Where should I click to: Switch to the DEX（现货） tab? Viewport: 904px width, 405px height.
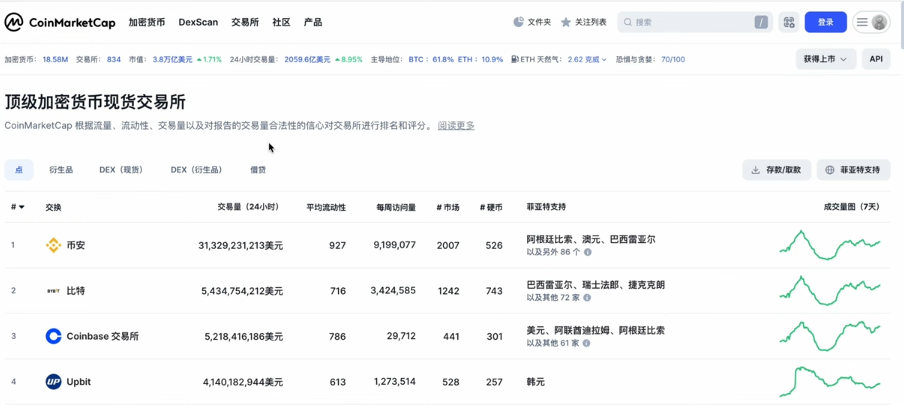click(x=121, y=170)
